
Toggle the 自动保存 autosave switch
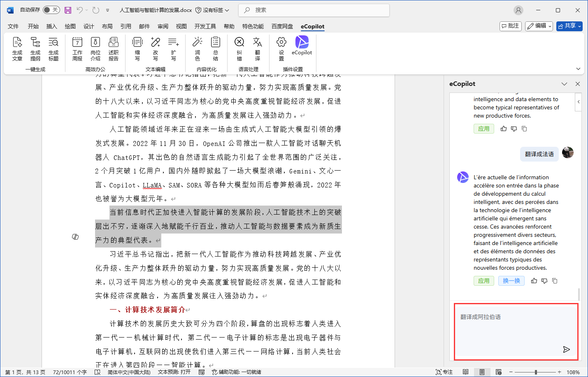[51, 10]
